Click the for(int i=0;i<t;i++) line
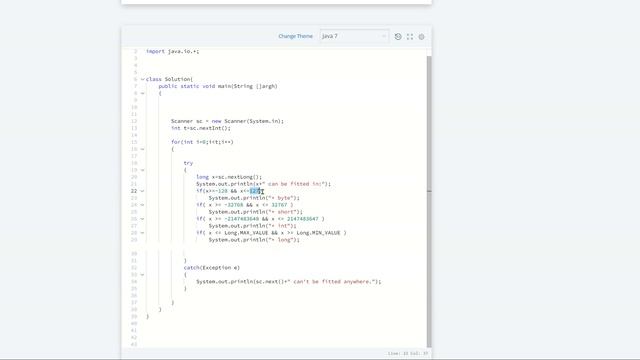The image size is (640, 360). (202, 142)
